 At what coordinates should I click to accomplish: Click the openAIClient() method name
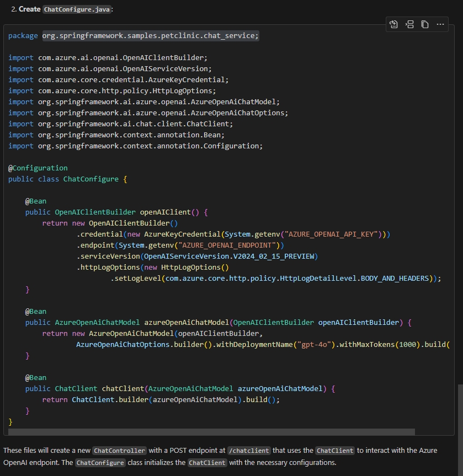coord(165,212)
